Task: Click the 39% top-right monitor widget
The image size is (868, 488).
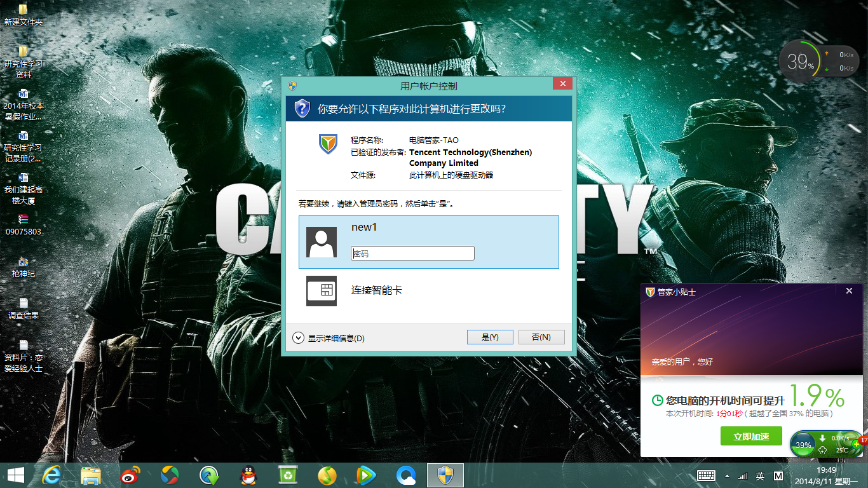Action: pos(800,62)
